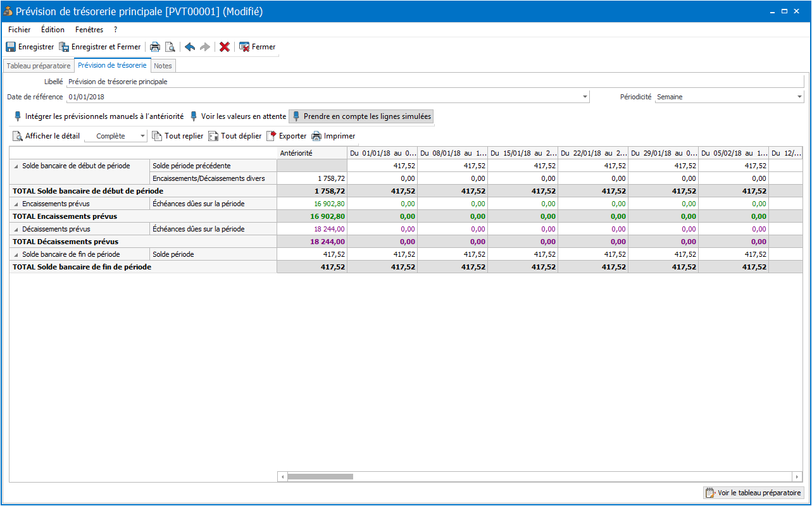The height and width of the screenshot is (506, 812).
Task: Click the Enregistrer save icon
Action: tap(11, 47)
